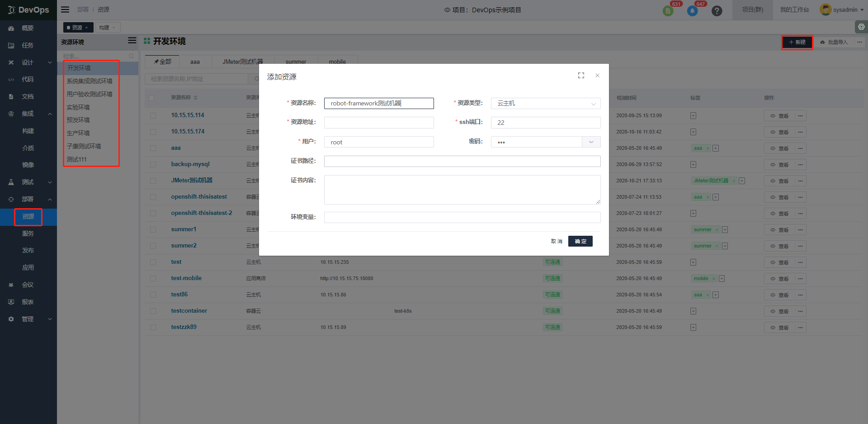Open 报表 in the sidebar
The image size is (868, 424).
click(28, 302)
